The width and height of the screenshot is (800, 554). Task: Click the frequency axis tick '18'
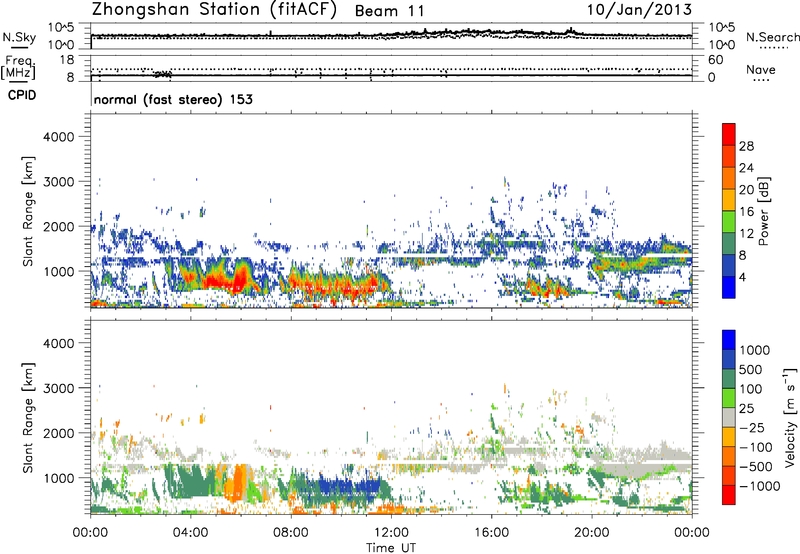(67, 60)
